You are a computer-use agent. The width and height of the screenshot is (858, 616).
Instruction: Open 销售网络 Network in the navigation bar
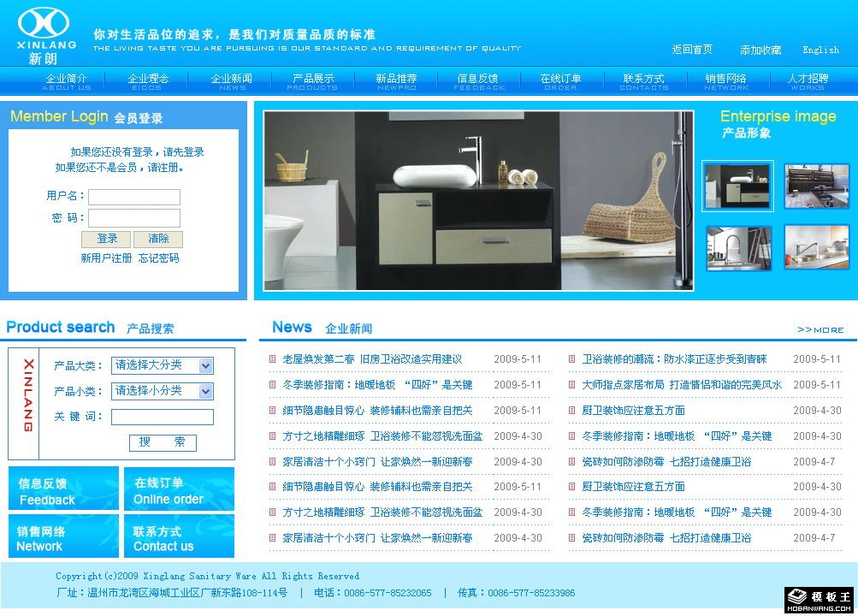coord(726,81)
